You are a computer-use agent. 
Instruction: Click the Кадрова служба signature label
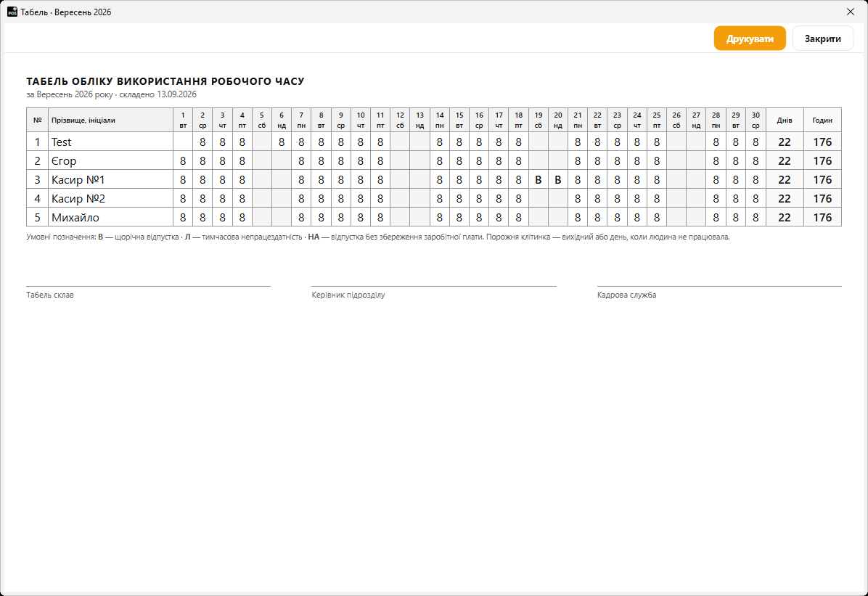626,295
